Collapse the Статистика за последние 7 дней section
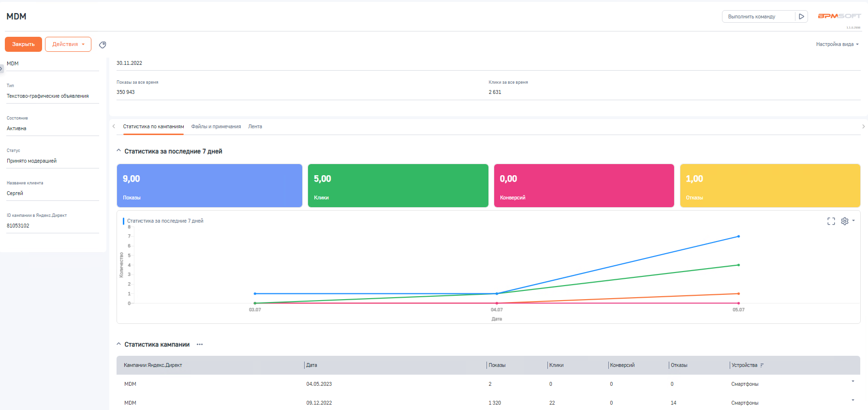The image size is (868, 410). pos(119,151)
